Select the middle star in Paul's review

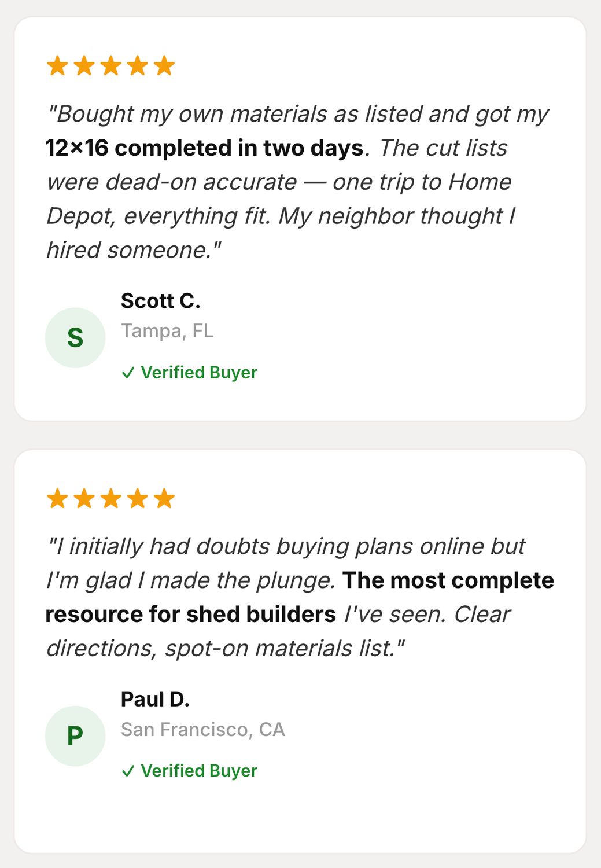(x=110, y=498)
